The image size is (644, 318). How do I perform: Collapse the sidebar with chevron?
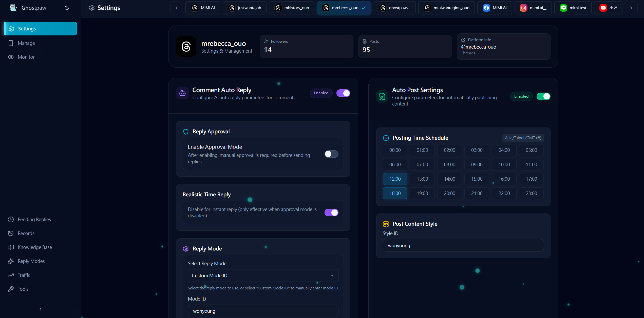(41, 309)
